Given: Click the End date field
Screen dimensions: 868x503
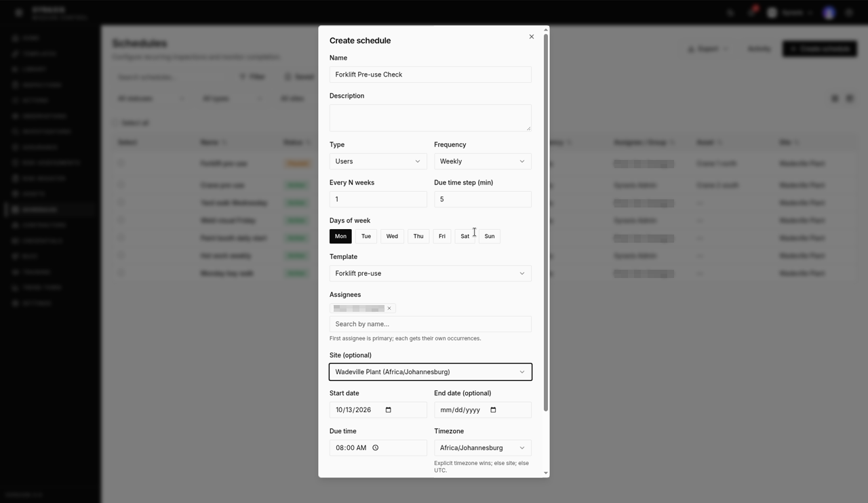Looking at the screenshot, I should pyautogui.click(x=483, y=410).
